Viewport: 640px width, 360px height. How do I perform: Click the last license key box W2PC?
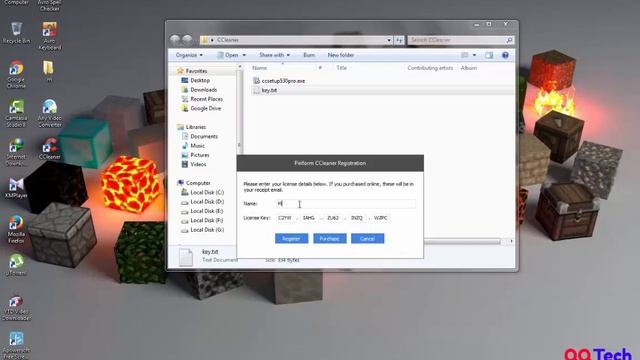point(381,218)
